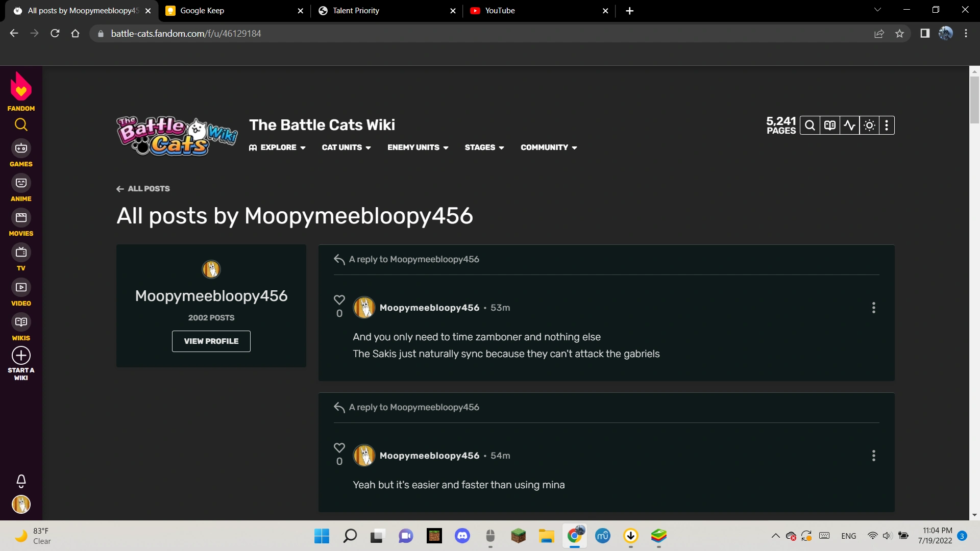The width and height of the screenshot is (980, 551).
Task: Open the Anime section icon
Action: coord(21,183)
